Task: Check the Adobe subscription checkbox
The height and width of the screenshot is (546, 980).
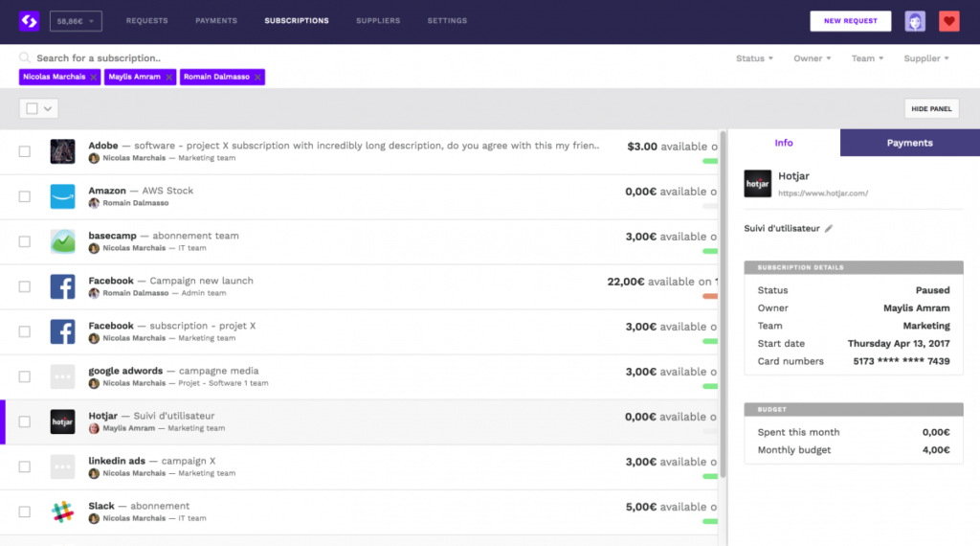Action: tap(24, 151)
